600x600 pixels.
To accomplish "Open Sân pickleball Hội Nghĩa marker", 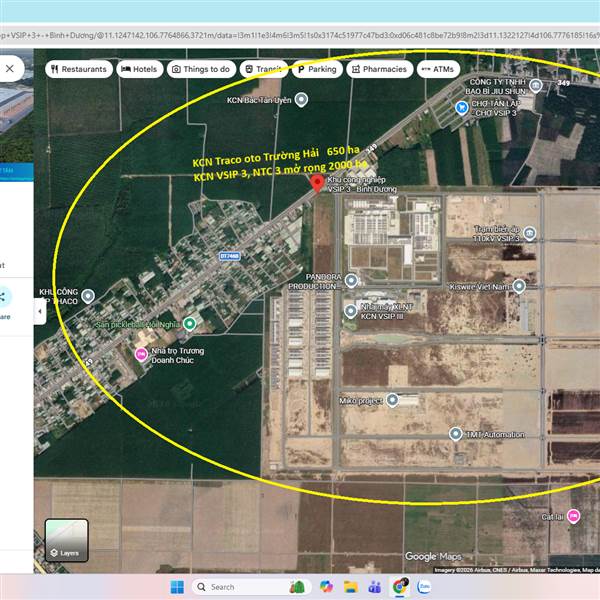I will (x=189, y=324).
